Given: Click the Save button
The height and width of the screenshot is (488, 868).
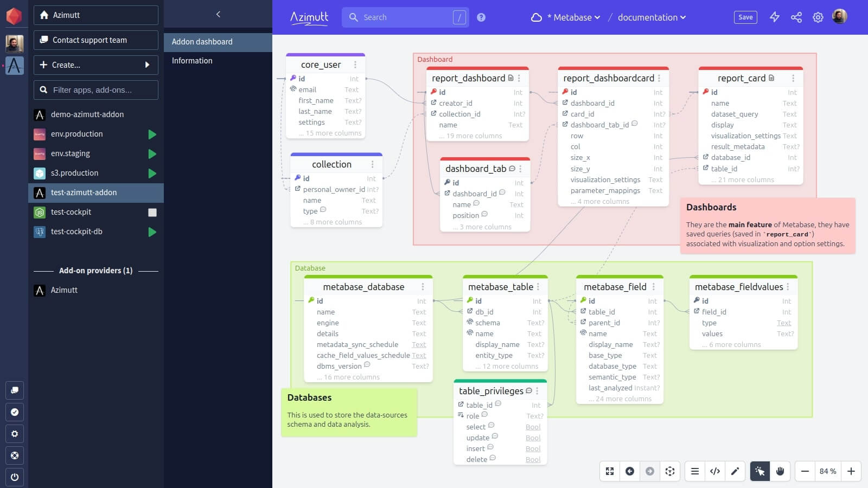Looking at the screenshot, I should (x=745, y=17).
